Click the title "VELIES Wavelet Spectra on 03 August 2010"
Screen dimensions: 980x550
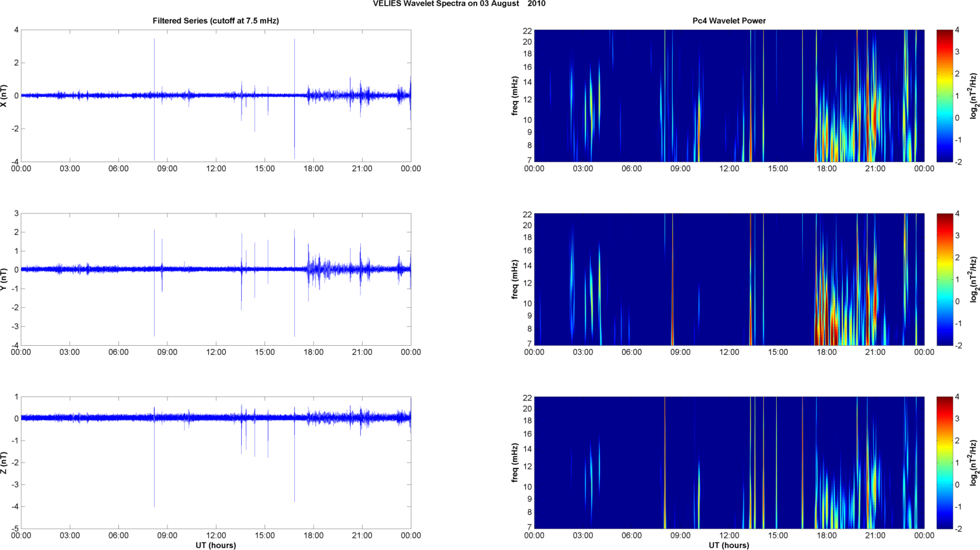click(459, 4)
